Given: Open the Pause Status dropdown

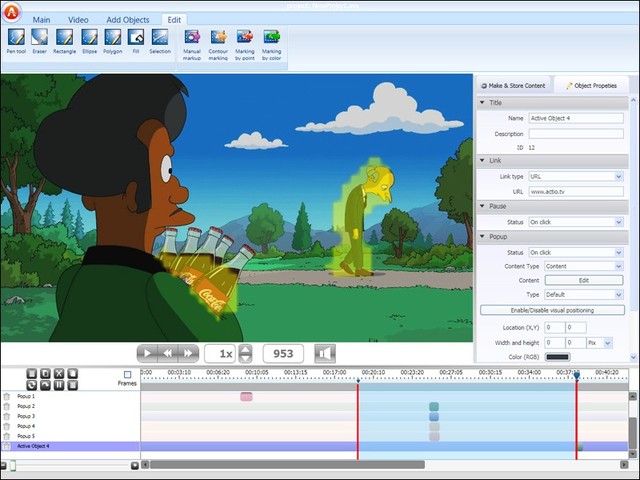Looking at the screenshot, I should (x=618, y=222).
